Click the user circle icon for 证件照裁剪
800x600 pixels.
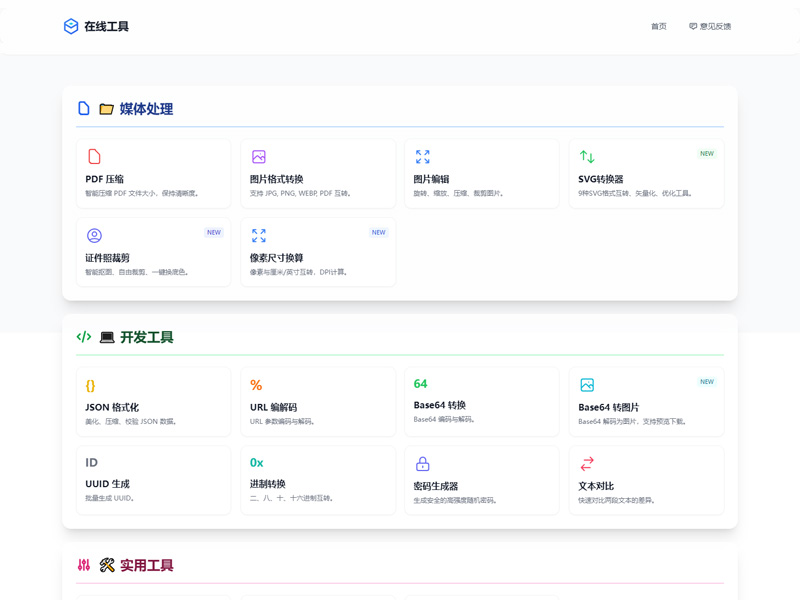pyautogui.click(x=94, y=235)
